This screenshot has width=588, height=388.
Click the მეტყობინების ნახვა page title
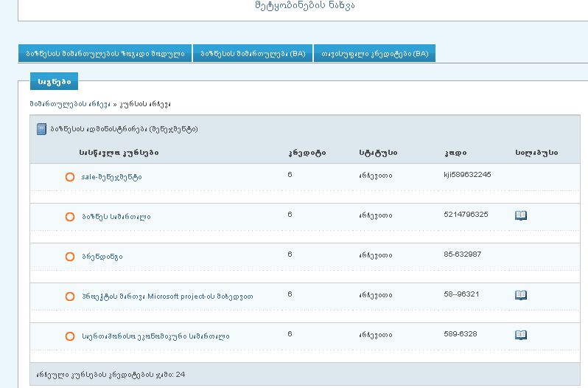[x=304, y=5]
